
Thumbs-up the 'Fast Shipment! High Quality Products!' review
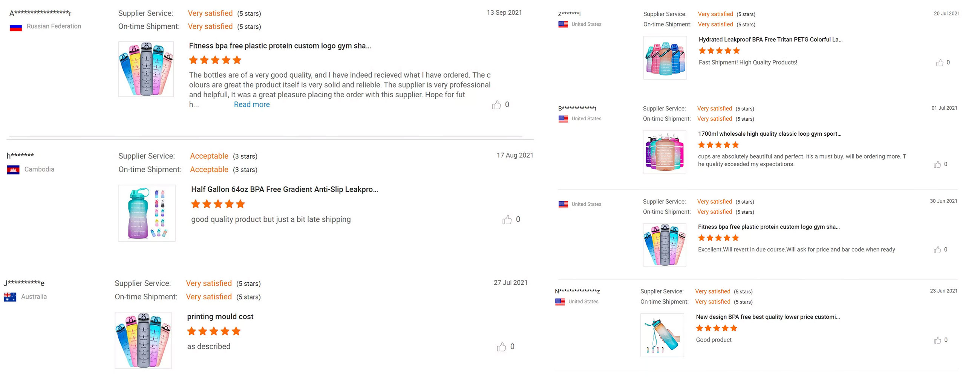click(x=940, y=63)
